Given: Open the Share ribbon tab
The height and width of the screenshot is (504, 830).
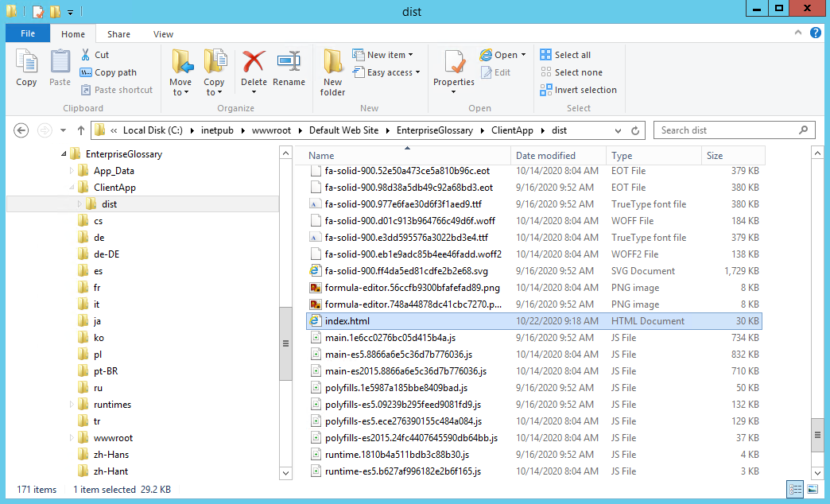Looking at the screenshot, I should pos(119,34).
